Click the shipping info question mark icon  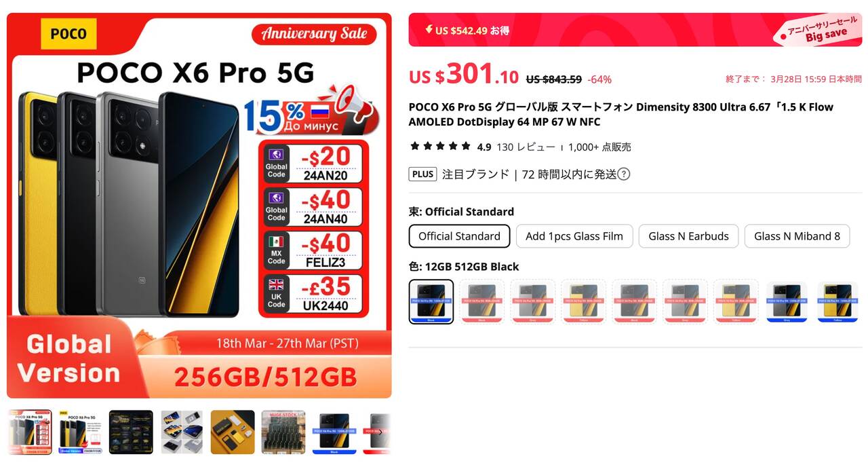pyautogui.click(x=623, y=174)
